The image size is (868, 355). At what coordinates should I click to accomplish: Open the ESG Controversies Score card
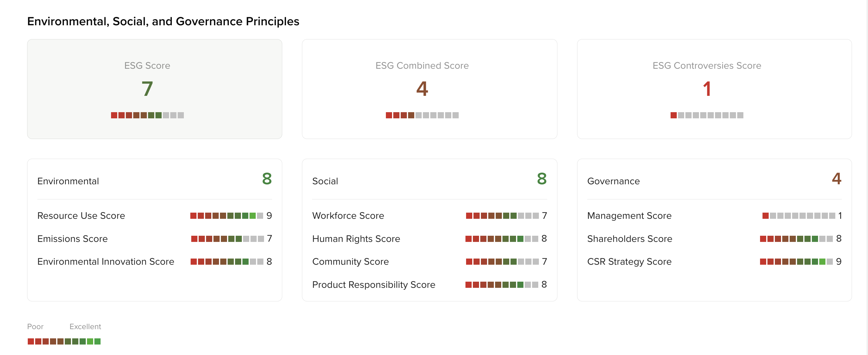[714, 89]
